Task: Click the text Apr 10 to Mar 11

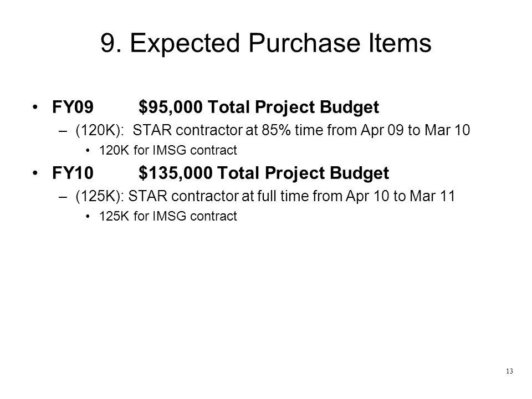Action: (x=400, y=196)
